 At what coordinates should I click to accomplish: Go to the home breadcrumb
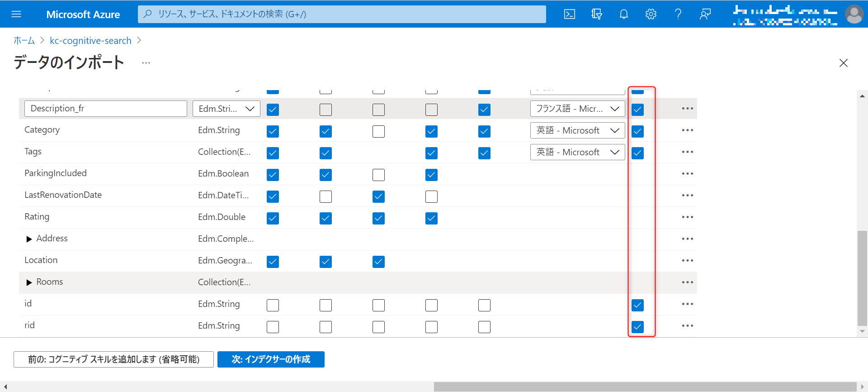pos(24,41)
